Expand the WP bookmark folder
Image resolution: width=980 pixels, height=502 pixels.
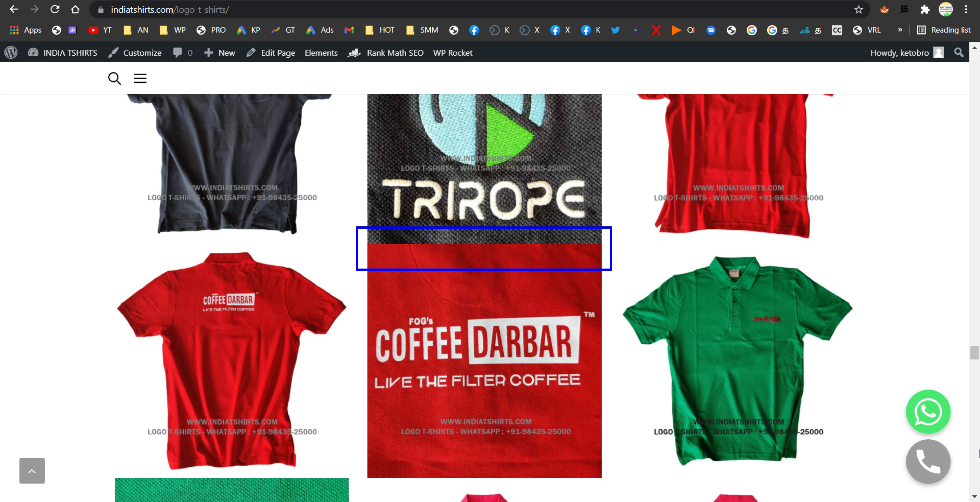coord(173,30)
